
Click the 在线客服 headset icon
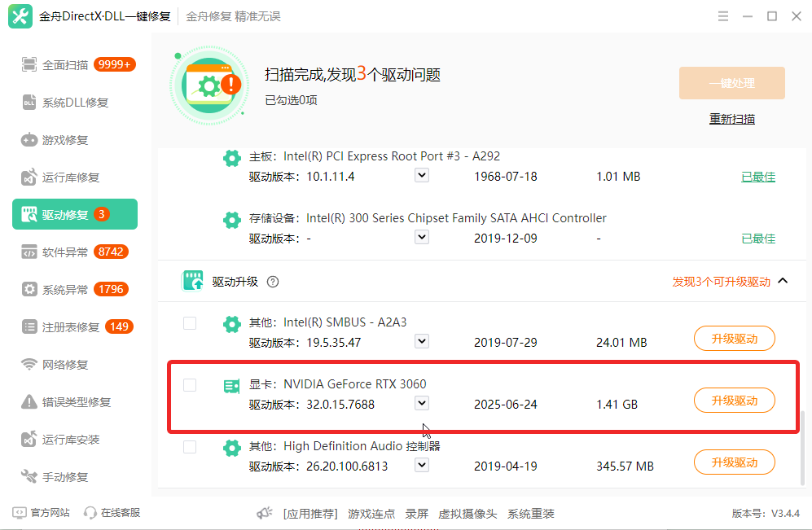coord(90,513)
